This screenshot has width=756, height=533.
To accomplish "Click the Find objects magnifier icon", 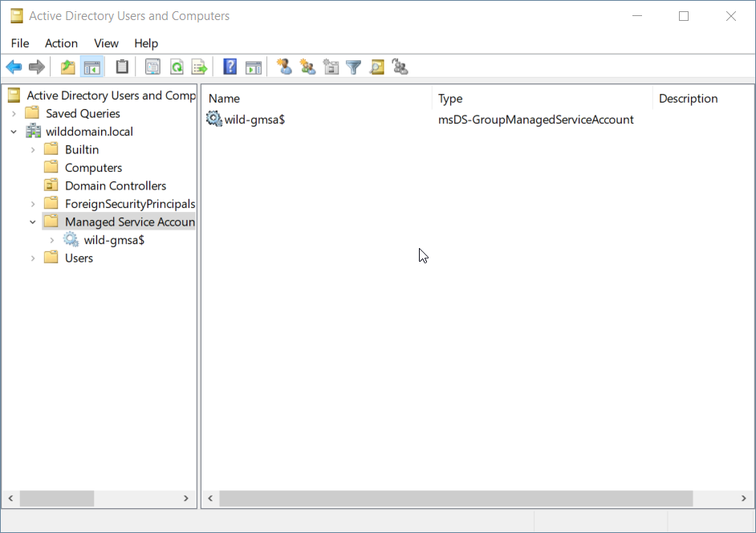I will (377, 67).
